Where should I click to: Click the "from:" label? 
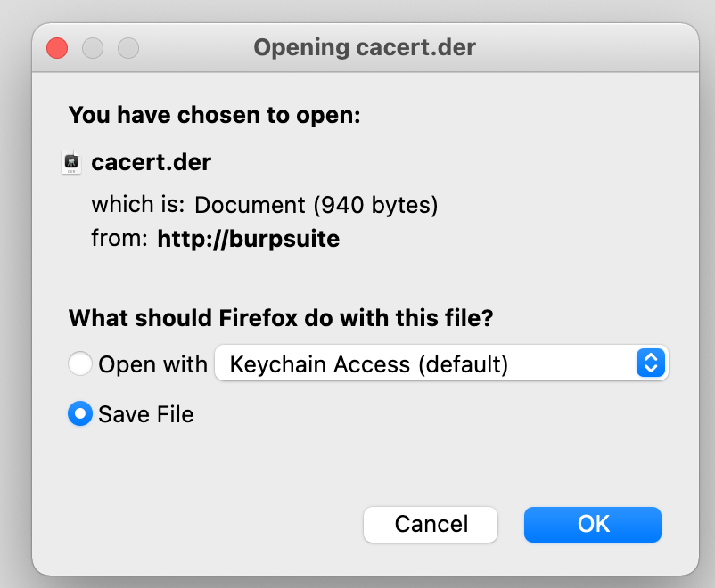tap(119, 239)
